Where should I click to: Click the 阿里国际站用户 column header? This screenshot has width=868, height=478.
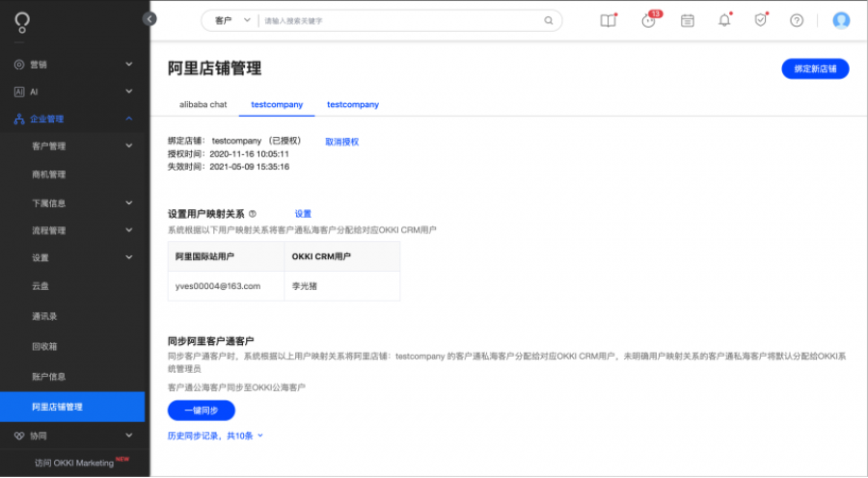226,256
